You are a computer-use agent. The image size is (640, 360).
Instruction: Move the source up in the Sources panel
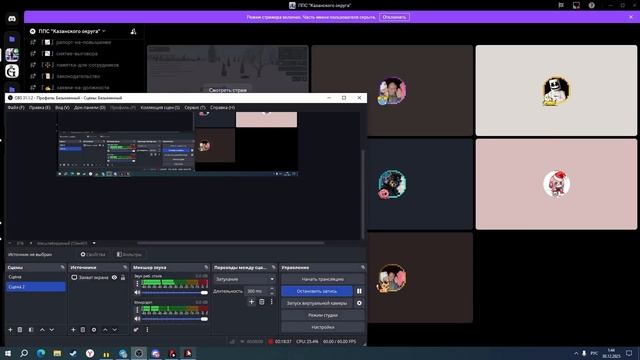pyautogui.click(x=105, y=330)
